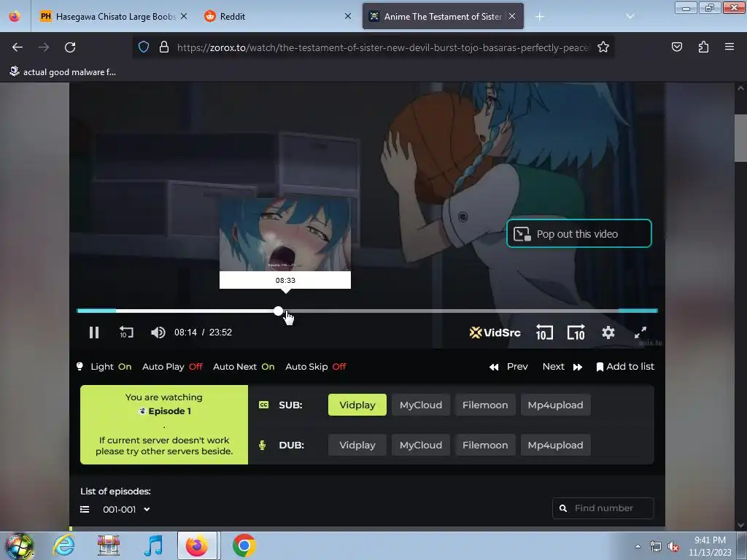The height and width of the screenshot is (560, 747).
Task: Go to Next episode
Action: (x=562, y=367)
